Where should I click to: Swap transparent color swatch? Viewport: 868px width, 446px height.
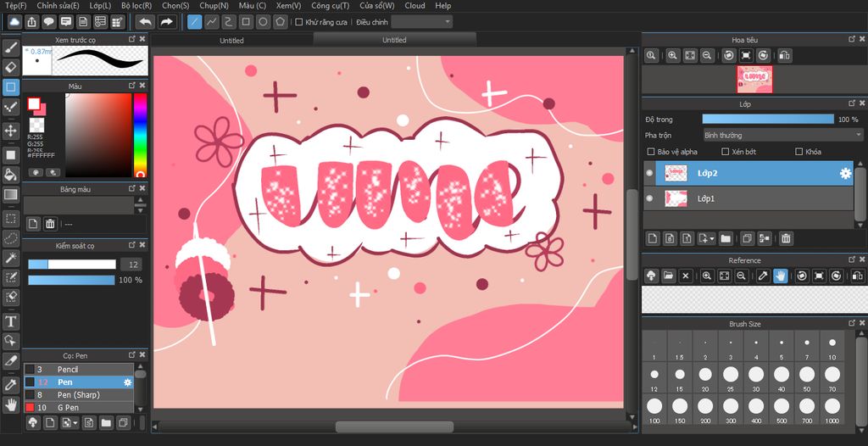click(x=36, y=125)
